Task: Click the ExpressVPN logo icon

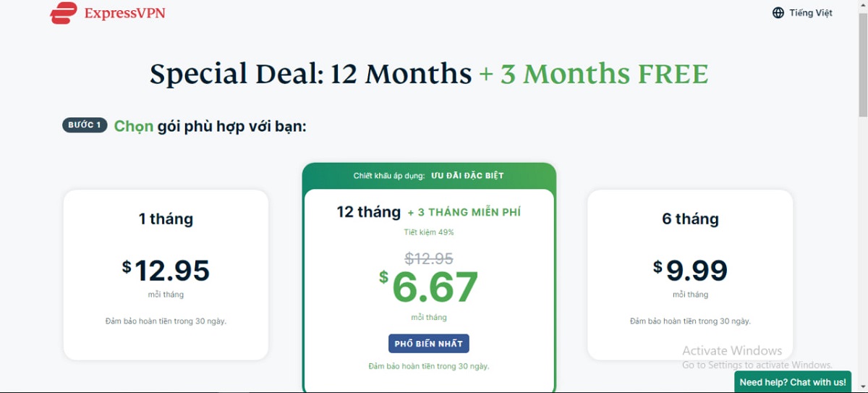Action: point(64,13)
